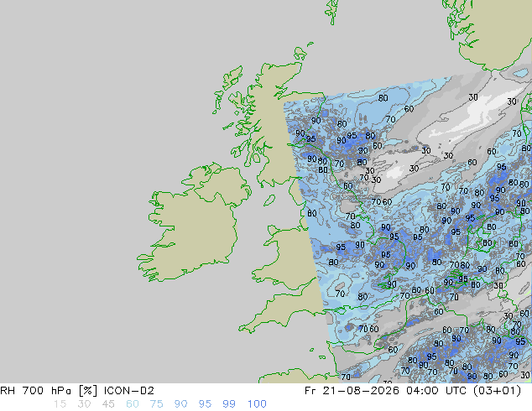
Task: Select legend value 15 in color scale
Action: click(x=60, y=404)
